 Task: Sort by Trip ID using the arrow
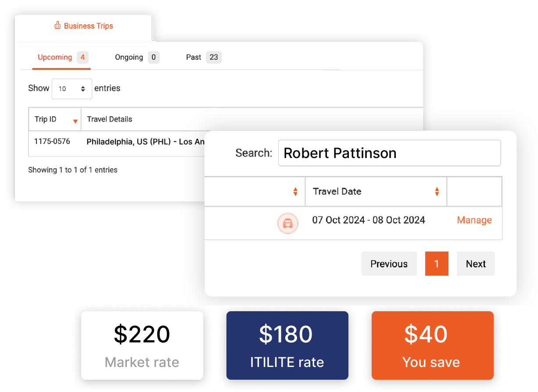click(75, 121)
